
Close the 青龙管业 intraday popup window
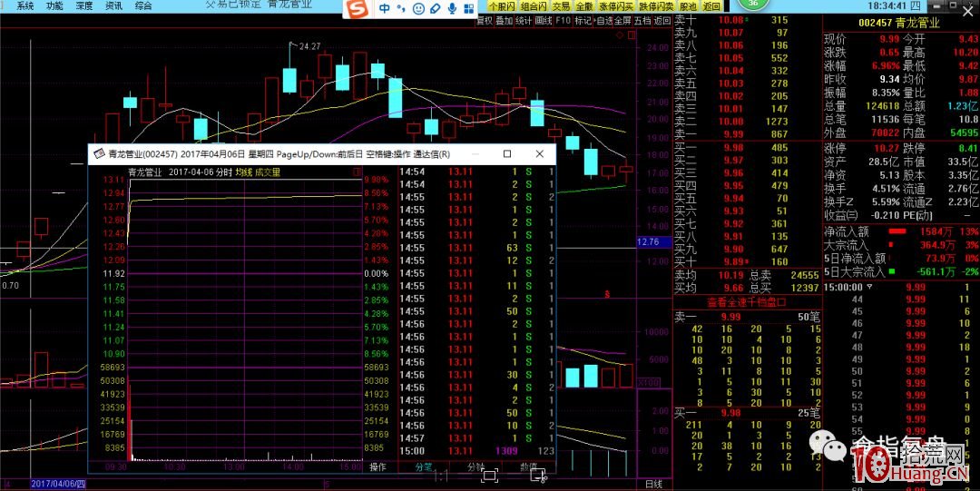tap(540, 154)
